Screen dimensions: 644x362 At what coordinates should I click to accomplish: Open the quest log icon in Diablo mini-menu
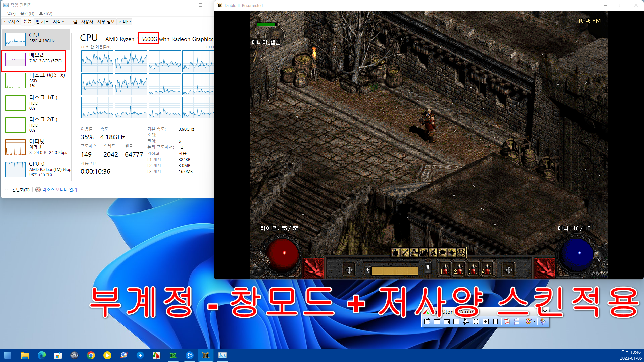pyautogui.click(x=452, y=253)
